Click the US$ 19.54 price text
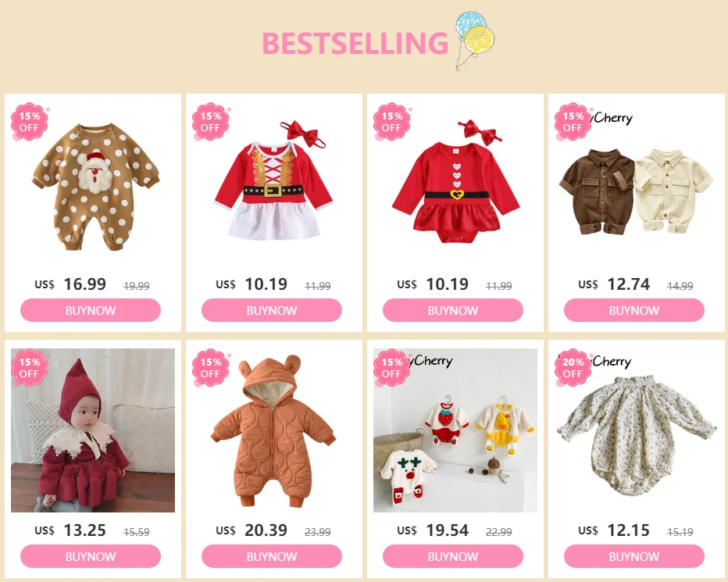Viewport: 728px width, 582px height. [433, 530]
